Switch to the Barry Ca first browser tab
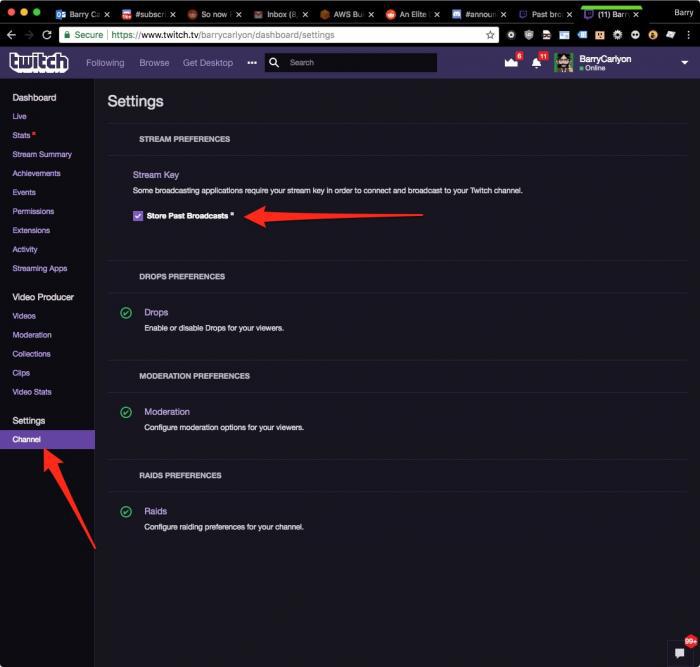Screen dimensions: 700x667 point(83,14)
